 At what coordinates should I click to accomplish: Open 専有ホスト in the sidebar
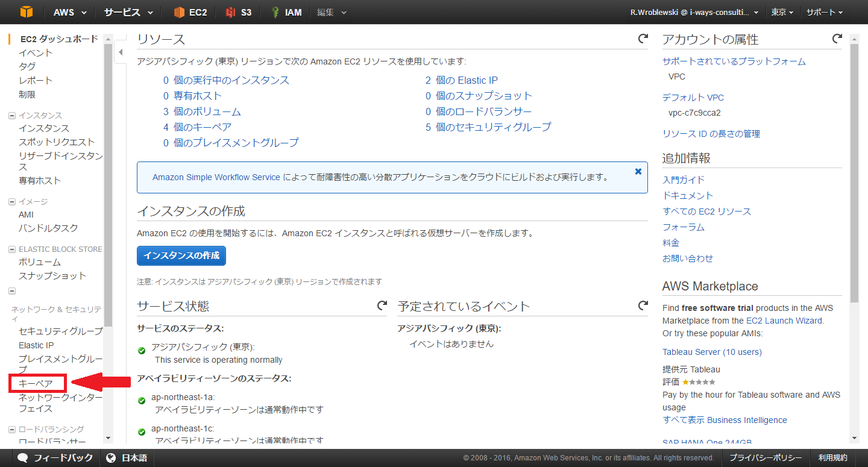(40, 181)
